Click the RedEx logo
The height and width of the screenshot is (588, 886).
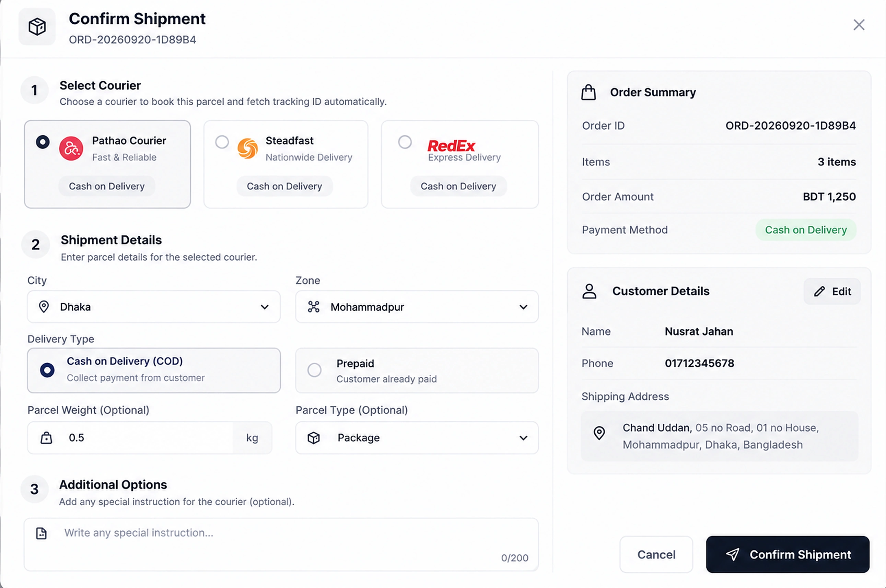tap(451, 145)
